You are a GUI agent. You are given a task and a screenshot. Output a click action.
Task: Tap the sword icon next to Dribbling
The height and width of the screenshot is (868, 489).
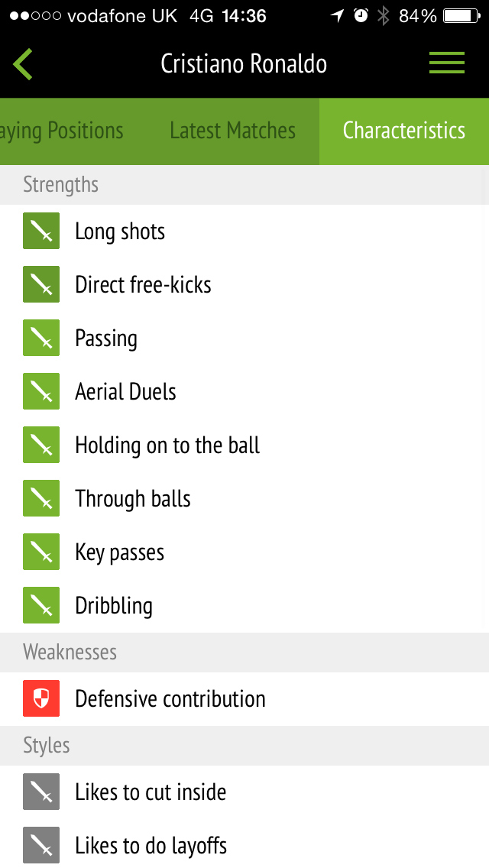coord(41,606)
